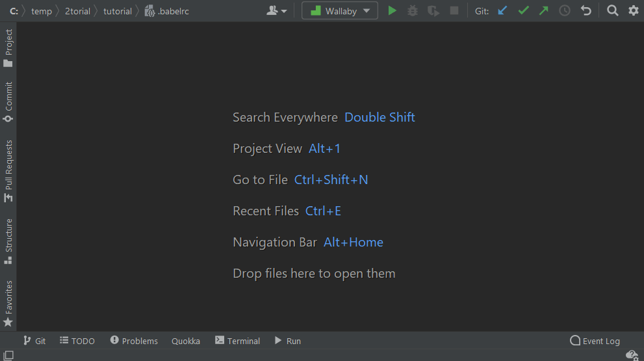Open the Event Log
This screenshot has height=361, width=644.
(595, 341)
